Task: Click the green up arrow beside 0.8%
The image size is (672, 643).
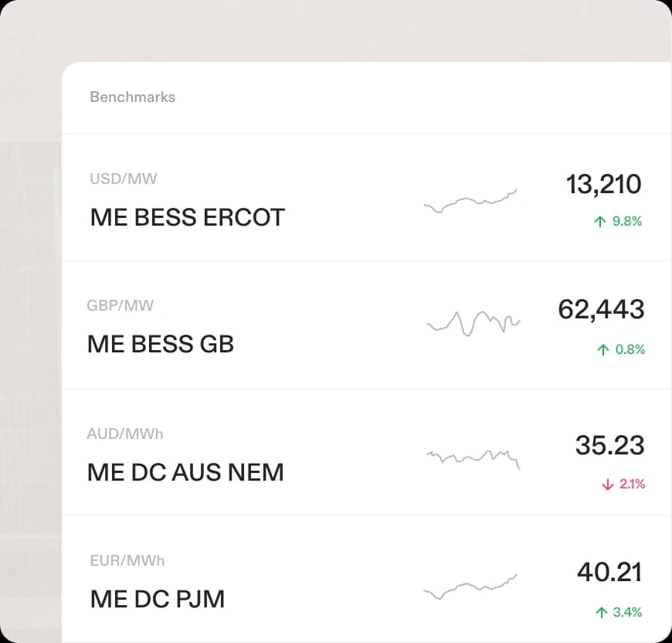Action: pos(602,349)
